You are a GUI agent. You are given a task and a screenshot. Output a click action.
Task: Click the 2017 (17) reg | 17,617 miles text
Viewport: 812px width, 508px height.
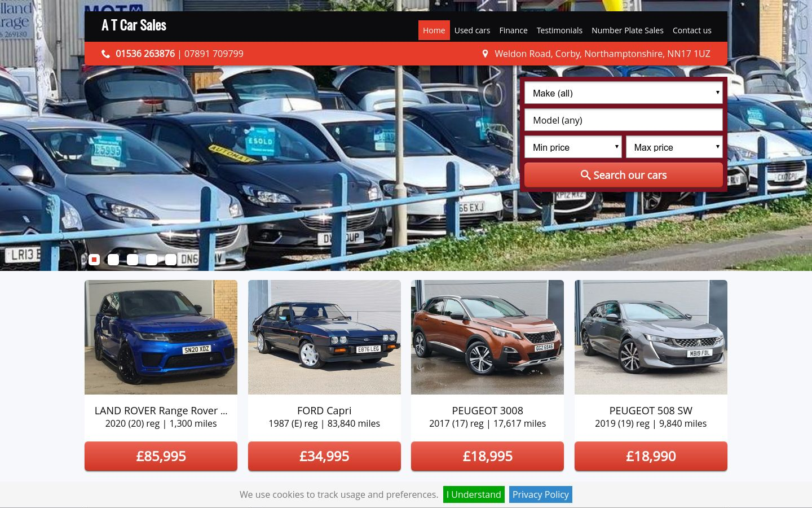[x=487, y=424]
